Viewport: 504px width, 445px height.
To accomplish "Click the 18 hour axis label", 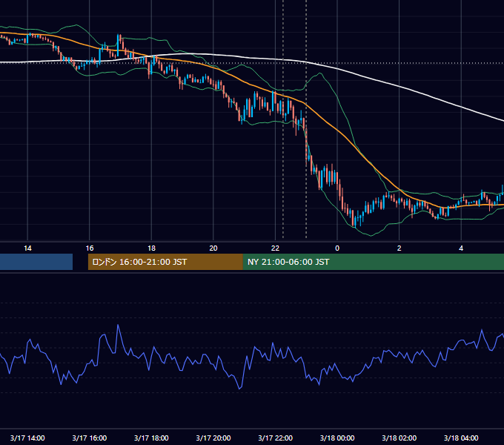I will [151, 248].
